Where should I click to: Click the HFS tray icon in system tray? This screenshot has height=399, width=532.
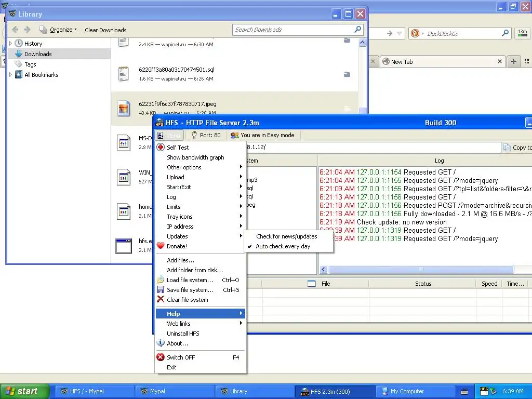484,391
